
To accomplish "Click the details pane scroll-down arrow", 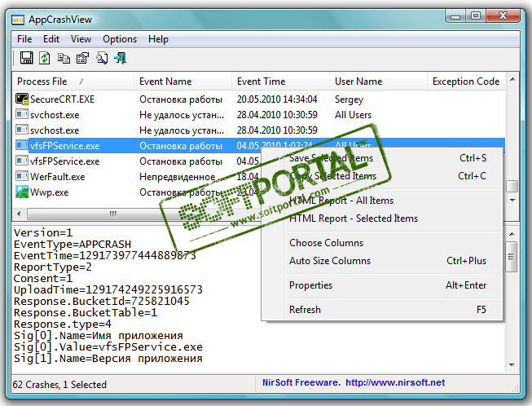I will 512,365.
